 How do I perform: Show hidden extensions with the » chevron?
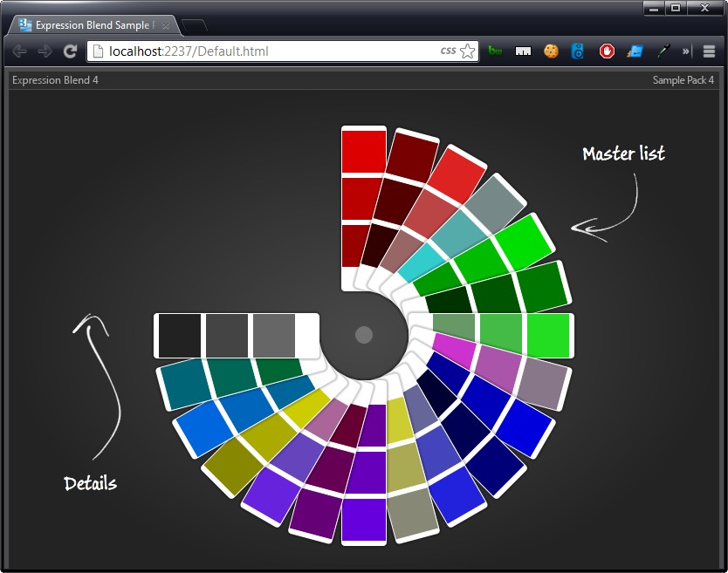686,51
